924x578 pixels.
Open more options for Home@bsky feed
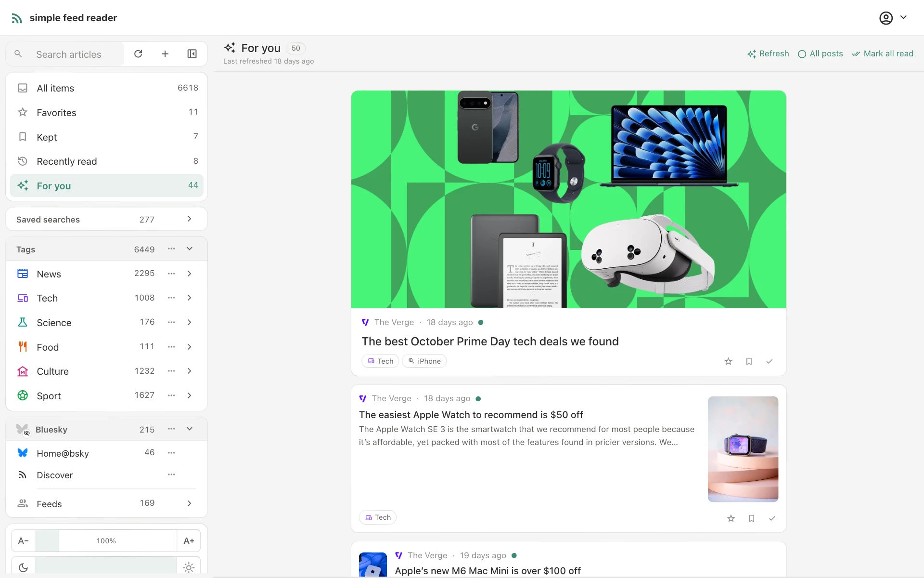[171, 453]
